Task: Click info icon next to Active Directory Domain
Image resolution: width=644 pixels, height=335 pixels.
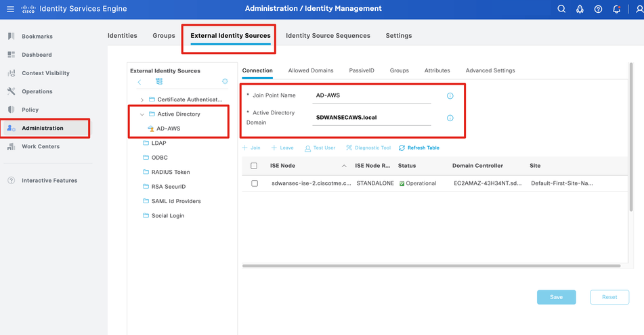Action: (450, 118)
